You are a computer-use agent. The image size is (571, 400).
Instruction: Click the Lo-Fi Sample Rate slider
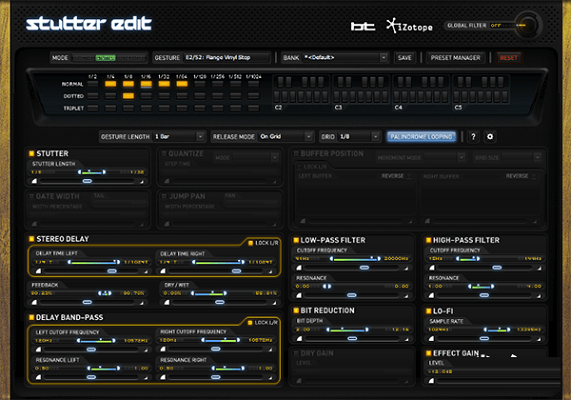tap(497, 329)
